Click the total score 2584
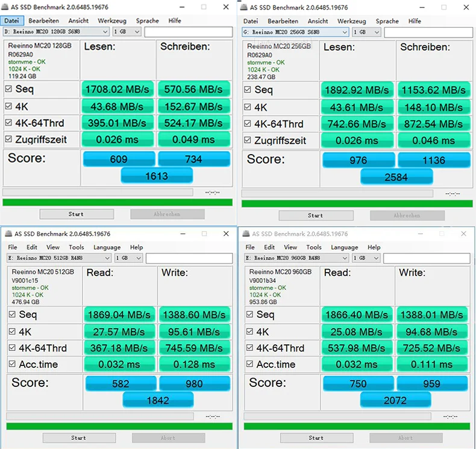The width and height of the screenshot is (476, 449). pos(396,177)
